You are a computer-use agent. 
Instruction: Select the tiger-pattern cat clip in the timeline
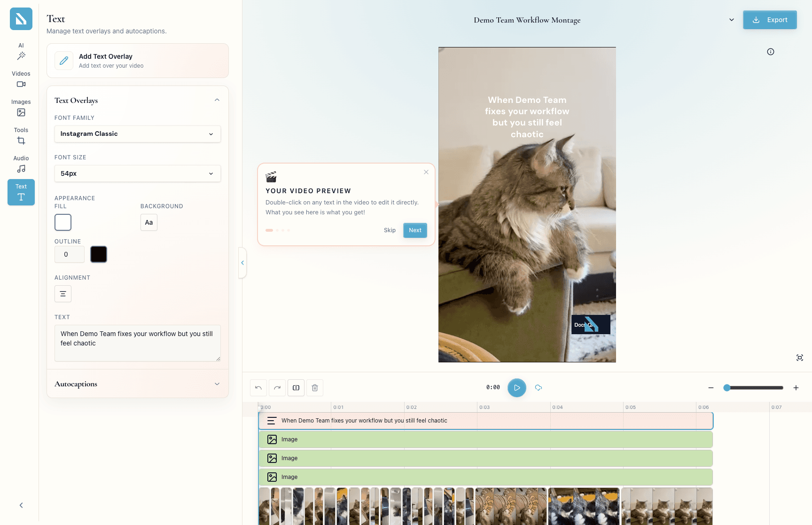511,506
